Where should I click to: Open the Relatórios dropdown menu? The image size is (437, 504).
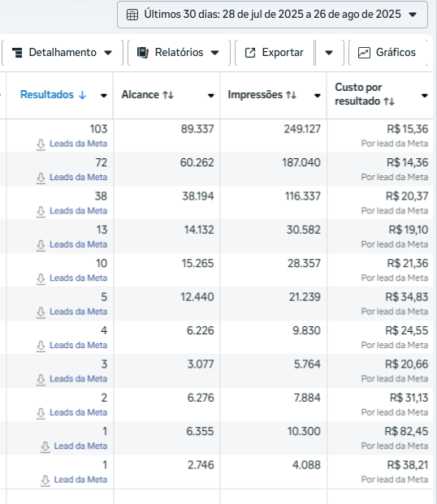tap(179, 53)
